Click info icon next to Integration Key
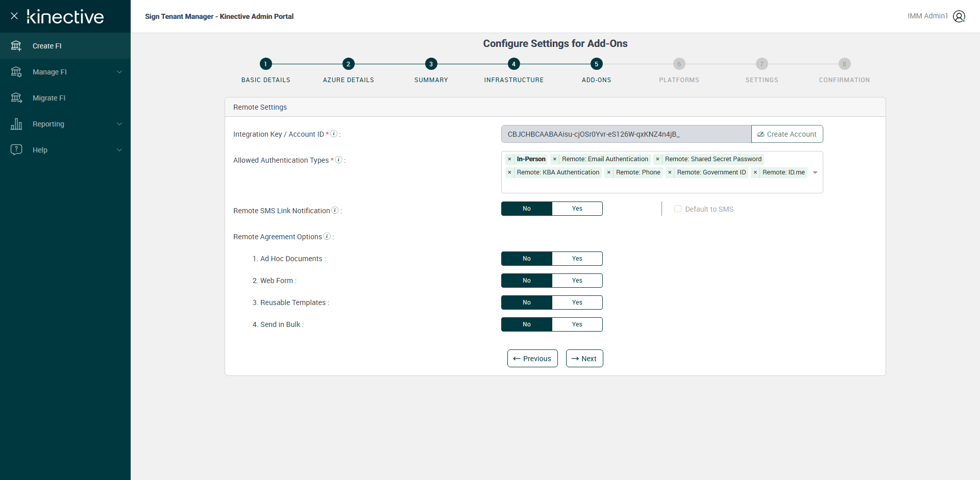The width and height of the screenshot is (980, 480). point(334,134)
